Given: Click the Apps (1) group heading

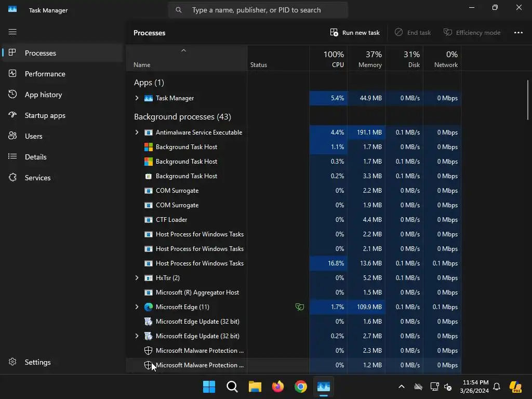Looking at the screenshot, I should point(149,83).
